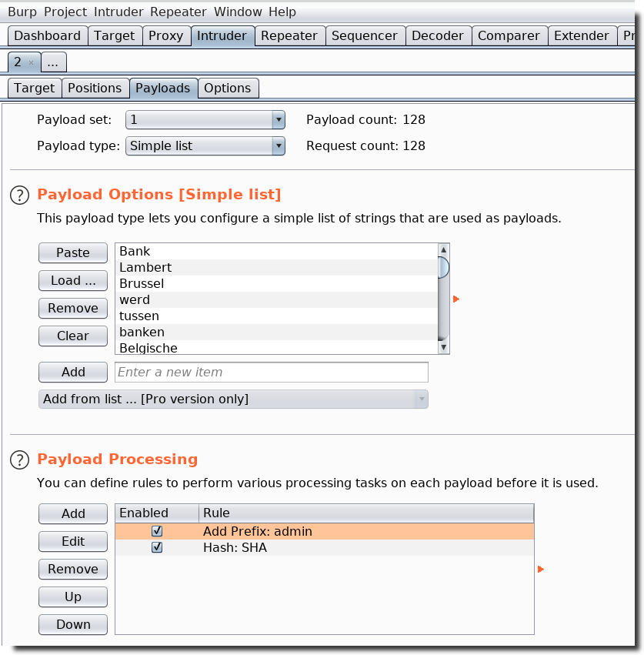Click orange arrow beside payload list
Viewport: 644px width, 655px height.
pos(456,299)
